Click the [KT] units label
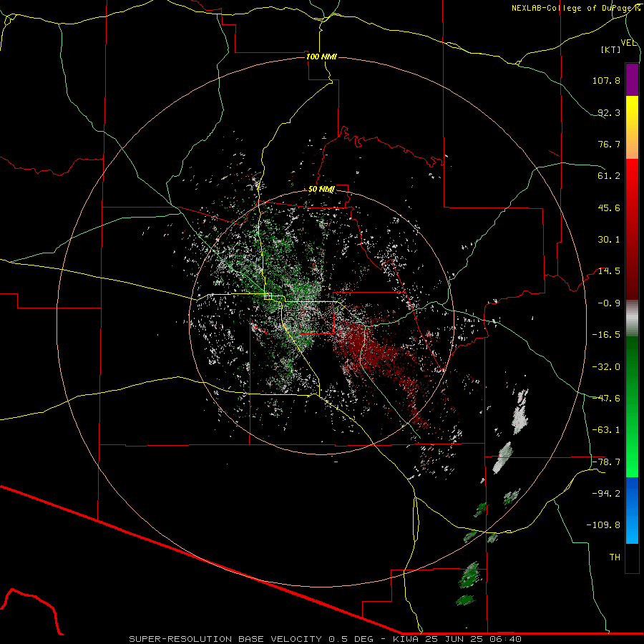The height and width of the screenshot is (644, 644). (611, 49)
